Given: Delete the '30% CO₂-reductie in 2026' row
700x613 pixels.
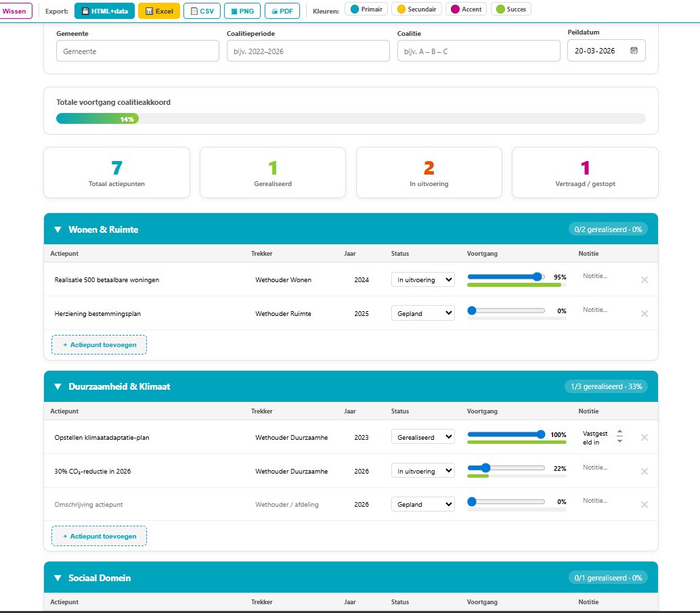Looking at the screenshot, I should 644,471.
